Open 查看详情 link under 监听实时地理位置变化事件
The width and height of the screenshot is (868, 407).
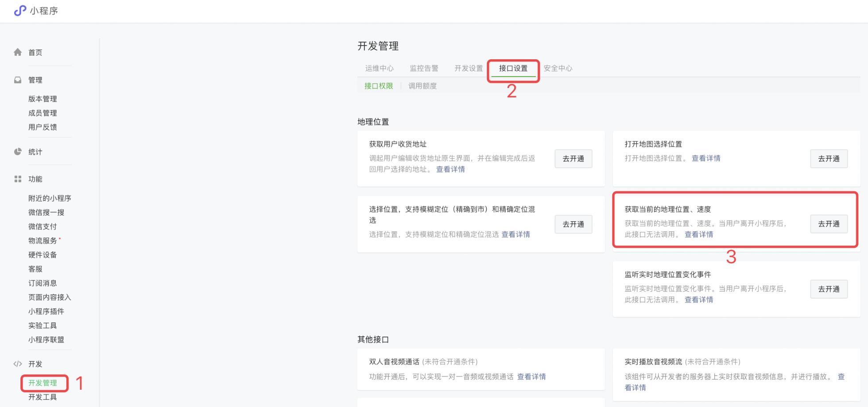(x=699, y=299)
